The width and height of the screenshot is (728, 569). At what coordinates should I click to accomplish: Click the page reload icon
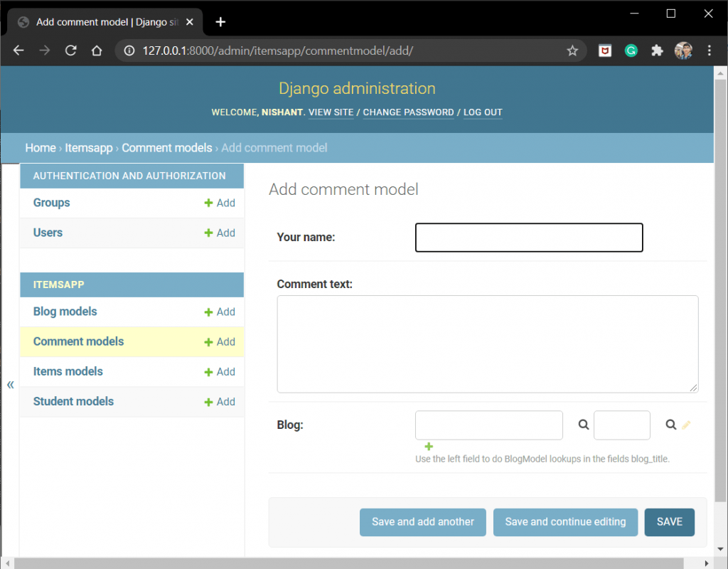71,50
